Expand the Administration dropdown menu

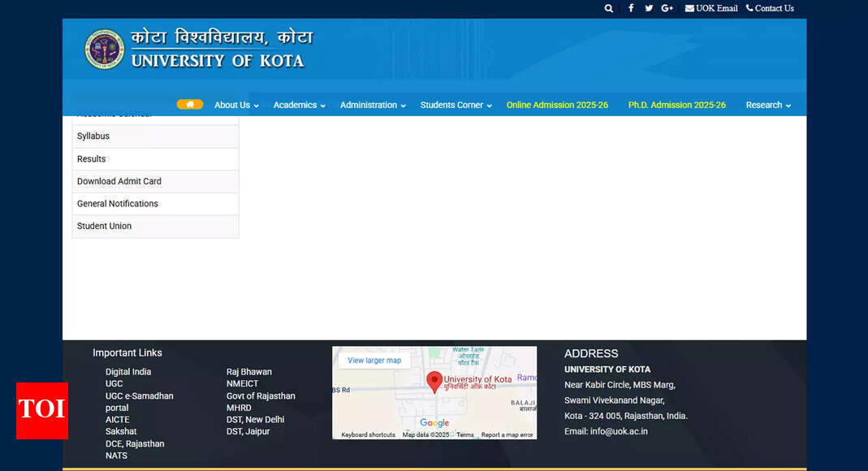point(373,105)
